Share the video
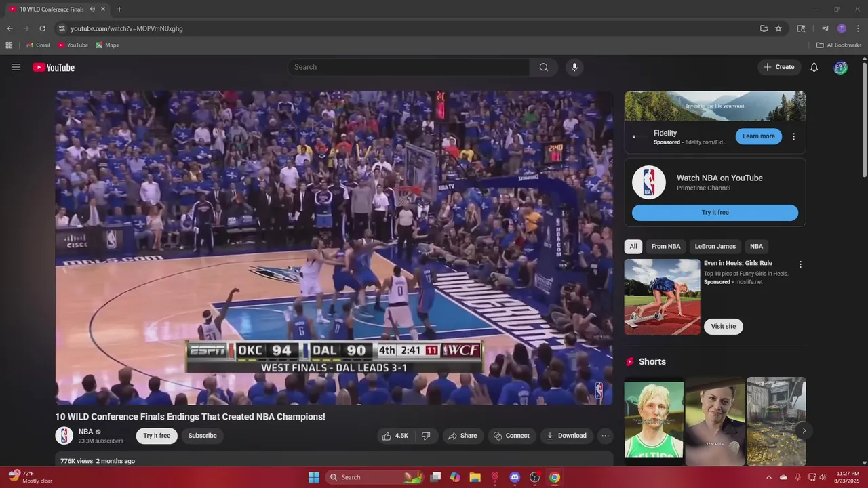This screenshot has height=488, width=868. click(462, 436)
